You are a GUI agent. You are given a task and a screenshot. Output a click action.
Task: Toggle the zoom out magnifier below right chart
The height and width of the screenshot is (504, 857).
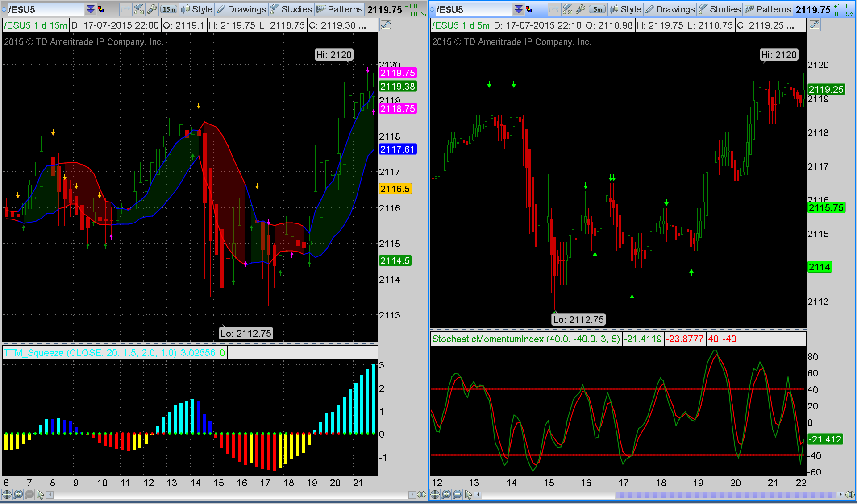pyautogui.click(x=458, y=494)
